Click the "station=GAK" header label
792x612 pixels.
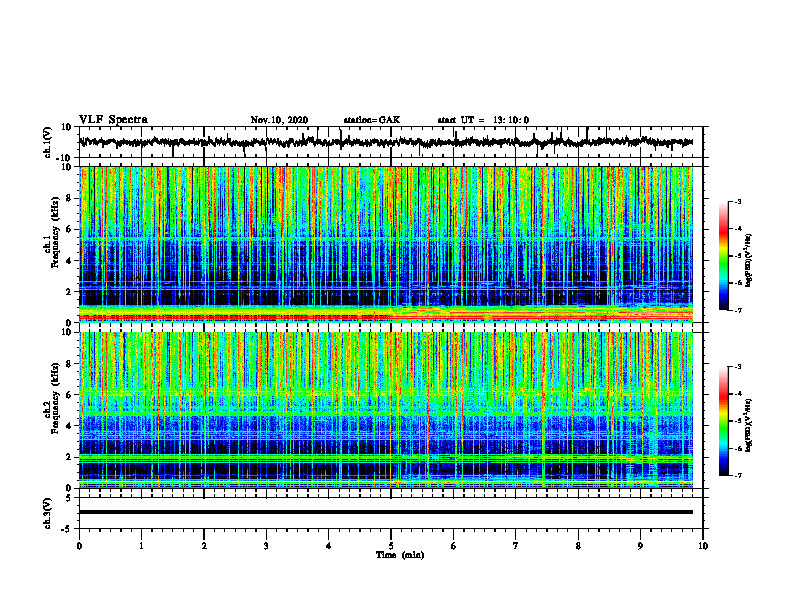pyautogui.click(x=372, y=120)
